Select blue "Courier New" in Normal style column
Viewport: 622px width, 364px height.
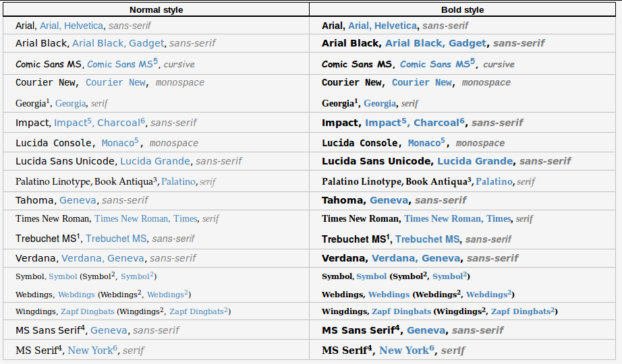pos(115,82)
